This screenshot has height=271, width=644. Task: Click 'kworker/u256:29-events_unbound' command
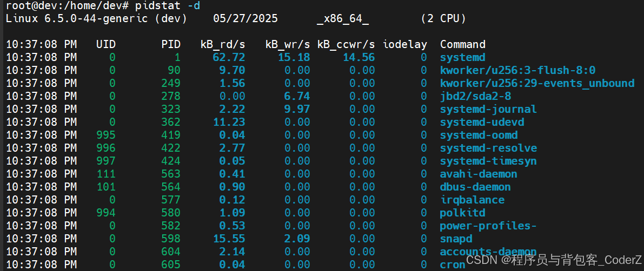coord(537,83)
